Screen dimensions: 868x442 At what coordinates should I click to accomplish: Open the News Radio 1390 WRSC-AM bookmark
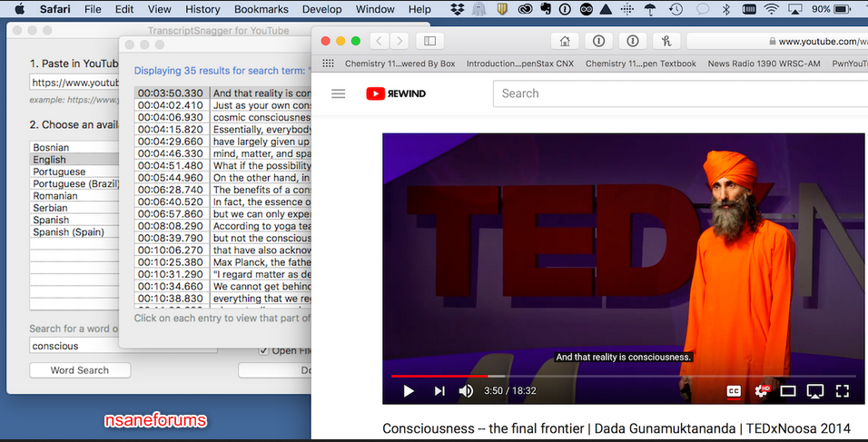[764, 64]
